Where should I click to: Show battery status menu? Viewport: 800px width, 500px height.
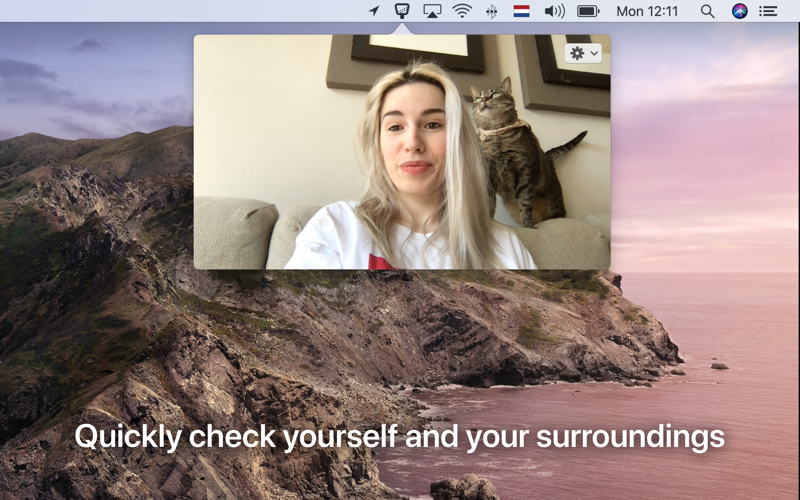pos(588,11)
